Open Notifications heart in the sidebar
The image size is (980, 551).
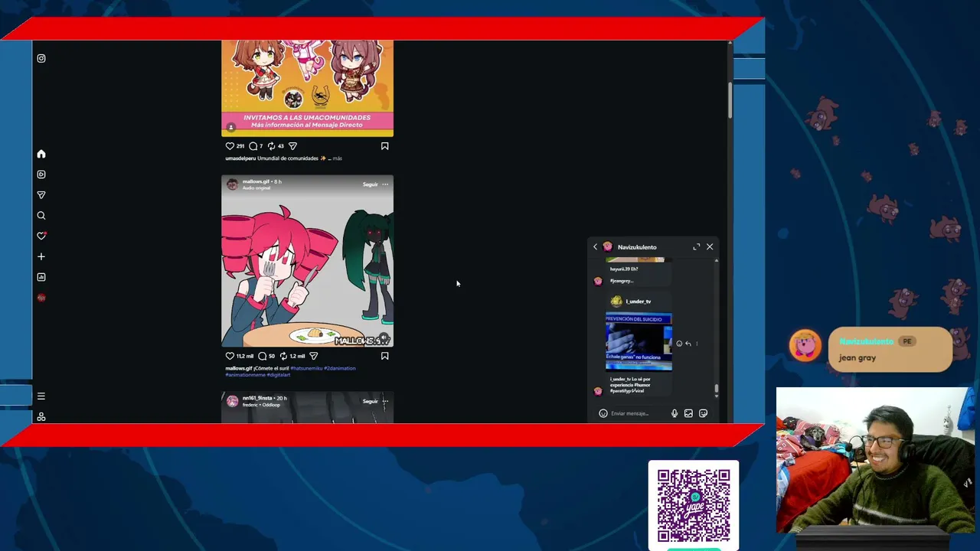[x=41, y=236]
